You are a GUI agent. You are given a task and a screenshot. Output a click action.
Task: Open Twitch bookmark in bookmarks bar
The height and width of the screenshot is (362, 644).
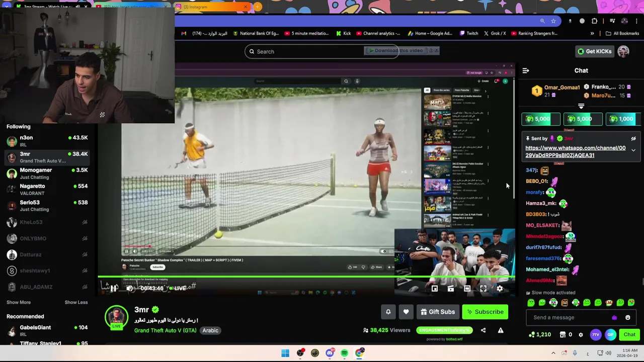469,34
